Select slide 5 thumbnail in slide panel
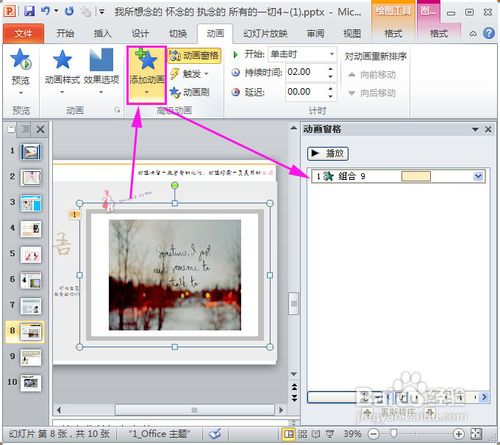Screen dimensions: 500x445 31,255
